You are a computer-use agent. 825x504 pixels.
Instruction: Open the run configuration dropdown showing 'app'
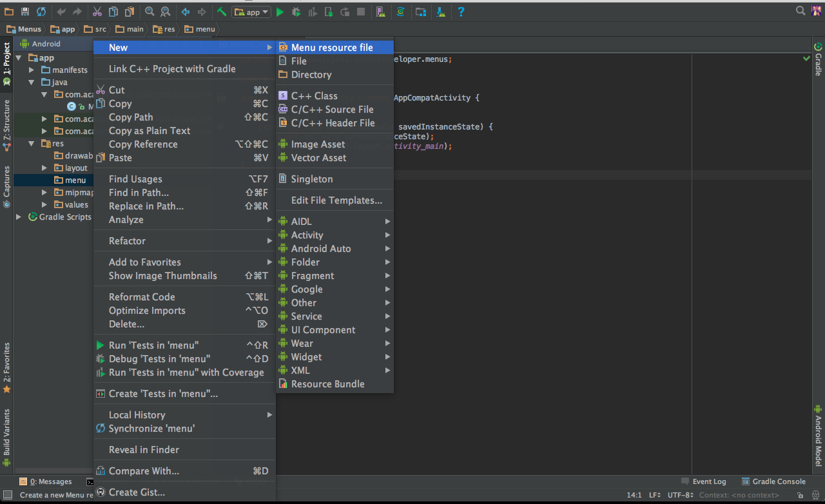click(251, 12)
